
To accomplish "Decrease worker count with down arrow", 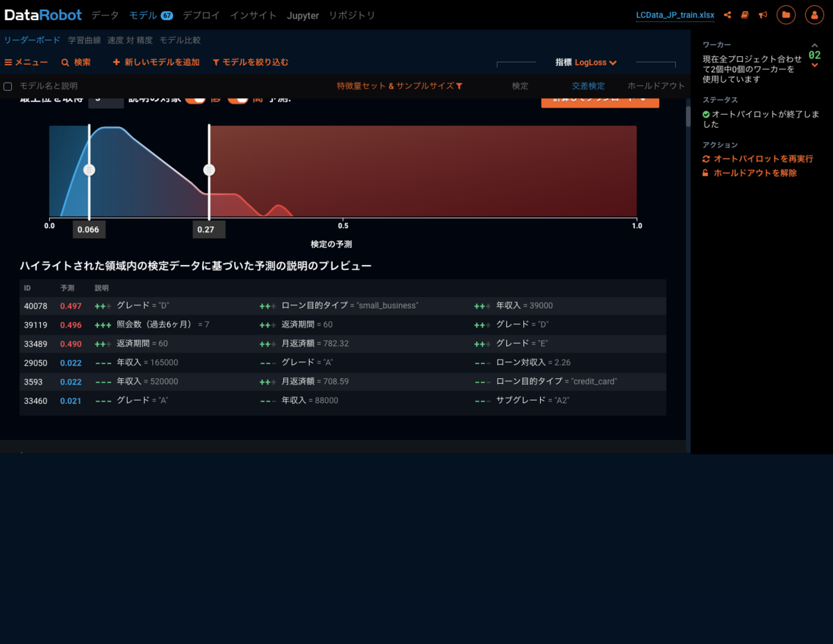I will tap(815, 65).
